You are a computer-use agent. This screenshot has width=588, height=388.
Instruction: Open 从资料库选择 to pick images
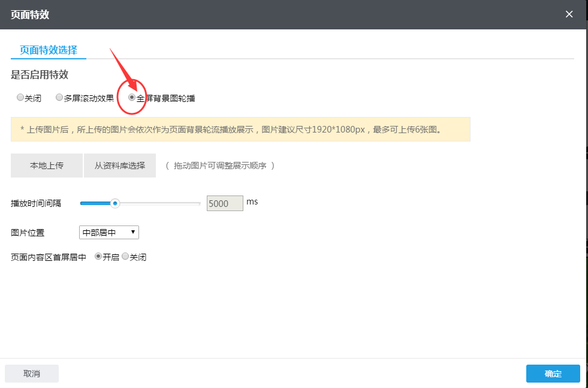[x=120, y=166]
